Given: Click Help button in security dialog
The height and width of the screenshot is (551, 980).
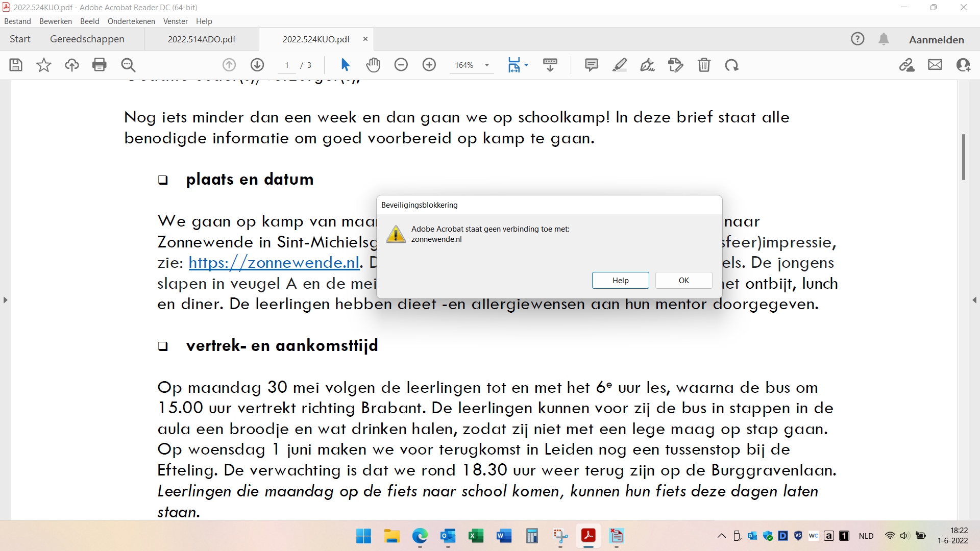Looking at the screenshot, I should click(620, 281).
